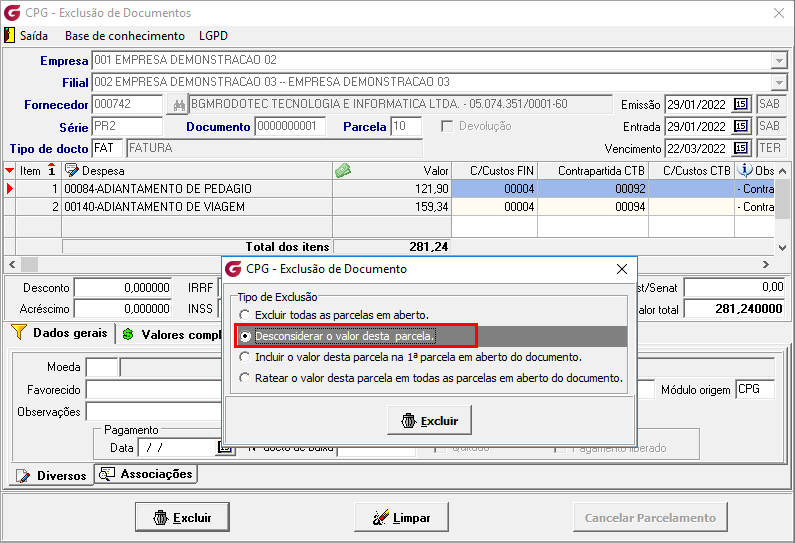The image size is (795, 543).
Task: Switch to the Valores compl tab
Action: [x=171, y=335]
